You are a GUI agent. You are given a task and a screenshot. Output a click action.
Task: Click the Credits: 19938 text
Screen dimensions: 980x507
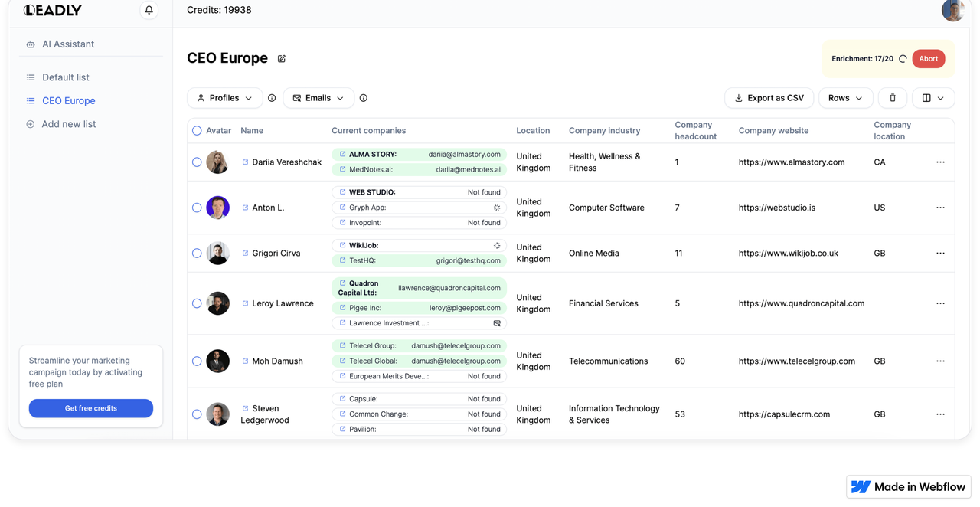219,10
